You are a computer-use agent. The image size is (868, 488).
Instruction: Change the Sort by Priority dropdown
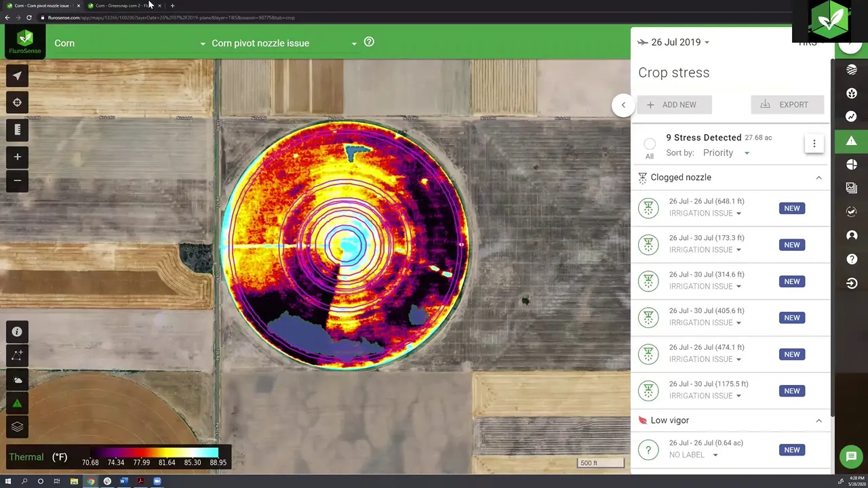726,152
